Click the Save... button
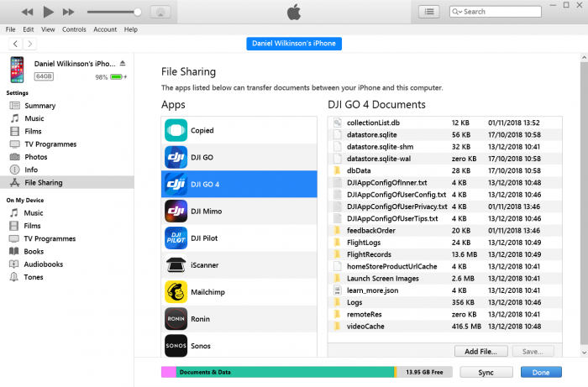This screenshot has width=588, height=387. (533, 352)
